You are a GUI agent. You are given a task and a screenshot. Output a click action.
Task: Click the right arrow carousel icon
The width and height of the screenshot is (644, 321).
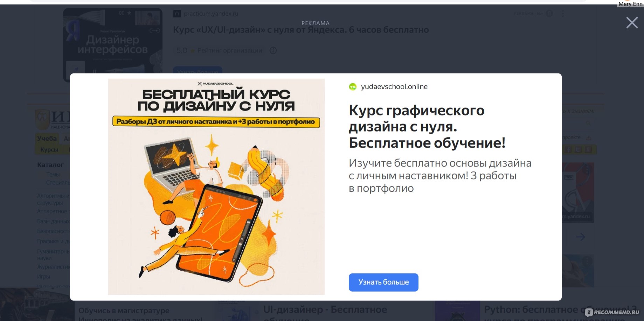coord(580,237)
